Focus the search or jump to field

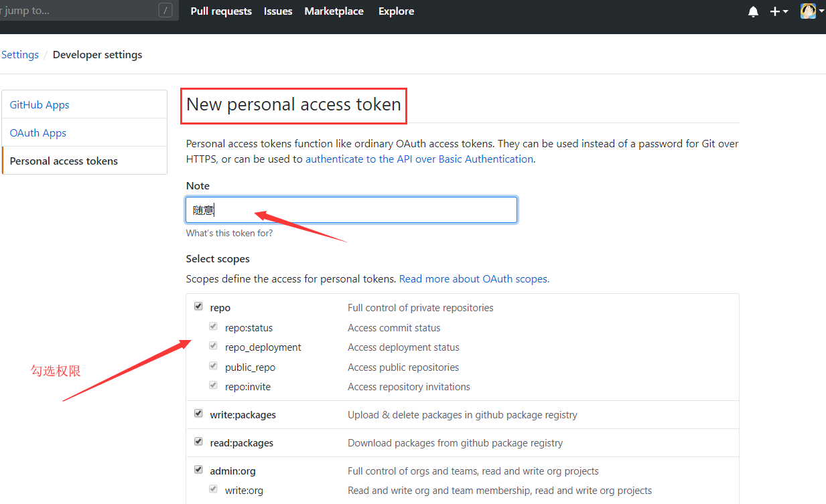click(x=88, y=10)
